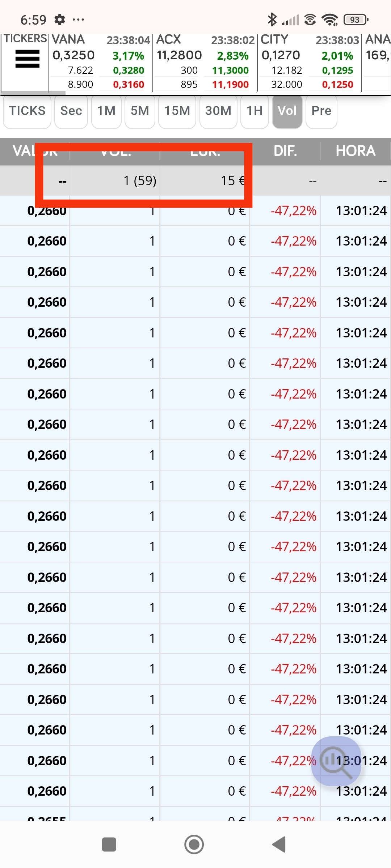
Task: Select the Sec interval tab
Action: pyautogui.click(x=71, y=111)
